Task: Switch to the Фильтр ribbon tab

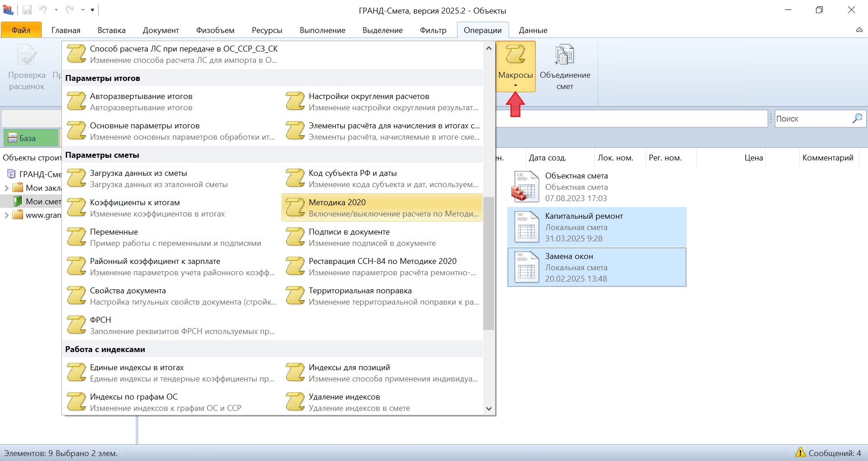Action: [433, 30]
